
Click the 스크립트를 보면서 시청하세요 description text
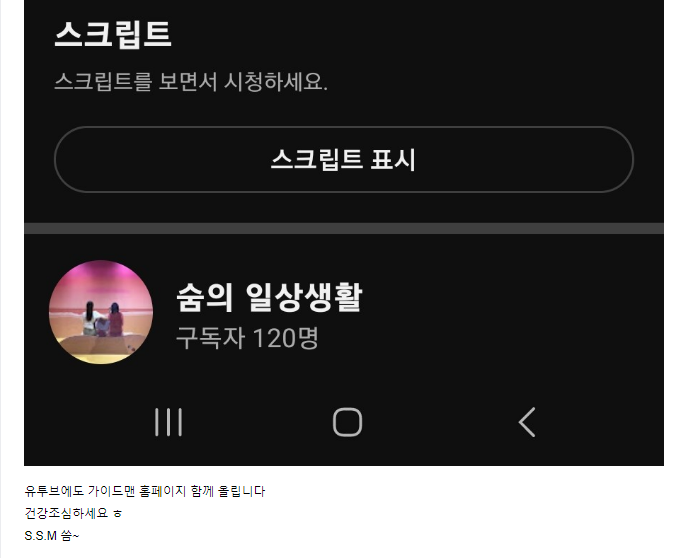[191, 81]
